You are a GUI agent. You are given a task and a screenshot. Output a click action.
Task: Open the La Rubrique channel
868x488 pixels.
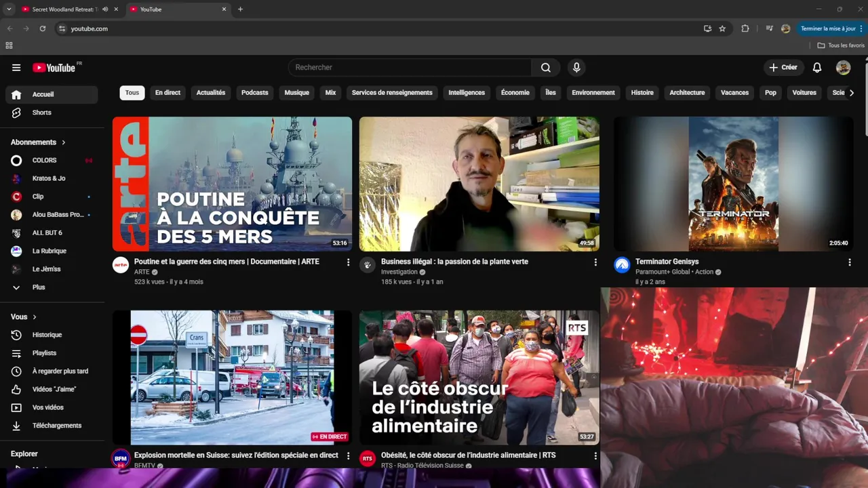pos(52,251)
